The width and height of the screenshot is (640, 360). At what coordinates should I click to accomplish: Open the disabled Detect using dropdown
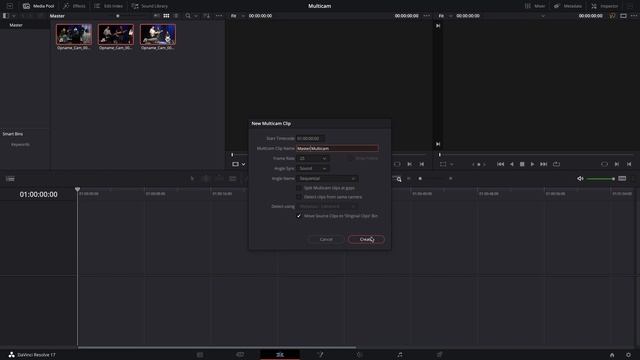[x=327, y=207]
